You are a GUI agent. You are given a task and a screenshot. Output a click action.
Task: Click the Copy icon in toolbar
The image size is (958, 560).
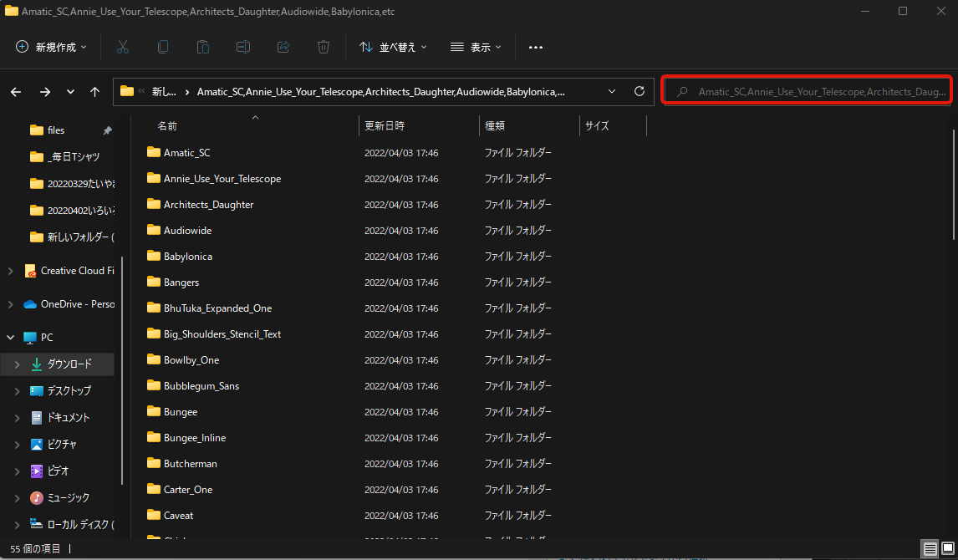point(163,47)
